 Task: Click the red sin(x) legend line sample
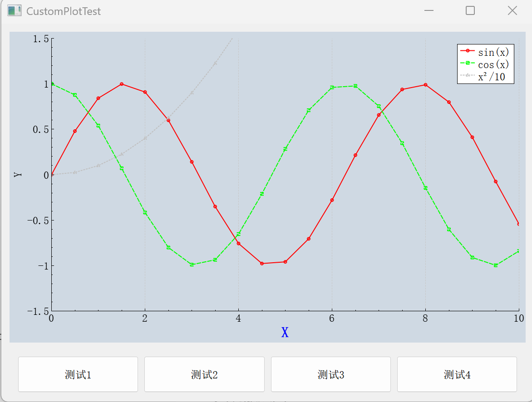(x=468, y=50)
